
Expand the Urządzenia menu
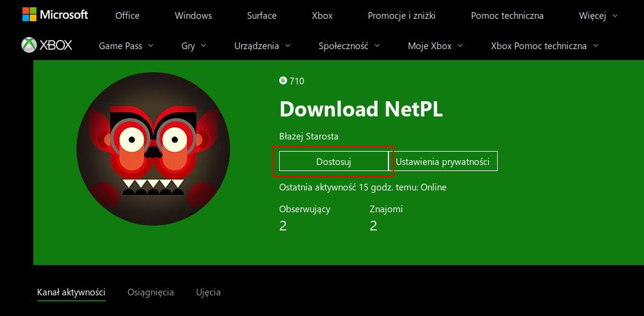point(262,46)
